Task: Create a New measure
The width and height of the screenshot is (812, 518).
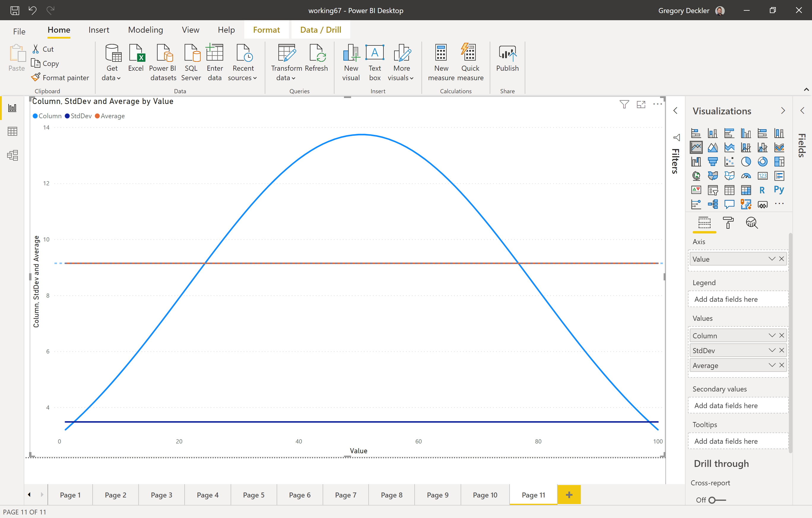Action: coord(441,62)
